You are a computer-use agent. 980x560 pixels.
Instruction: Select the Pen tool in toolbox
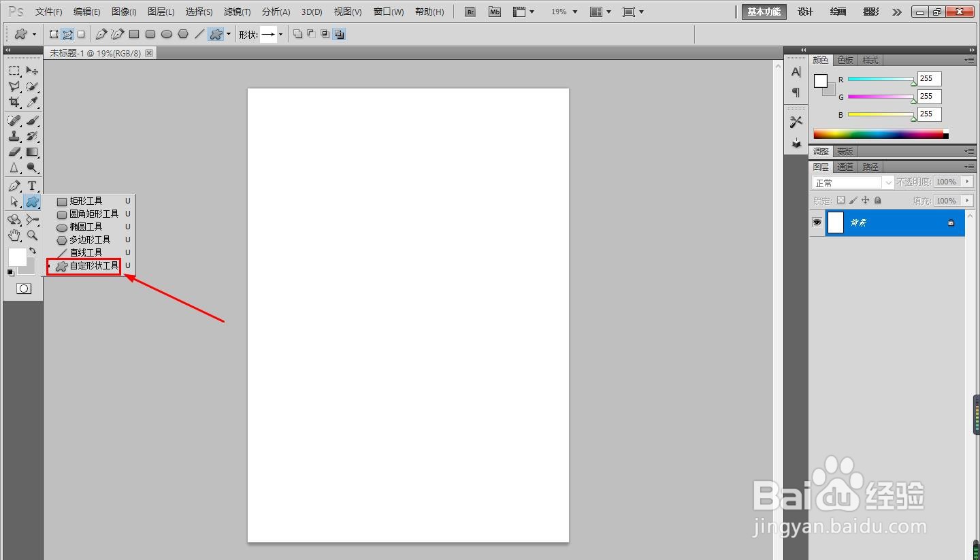pyautogui.click(x=14, y=186)
